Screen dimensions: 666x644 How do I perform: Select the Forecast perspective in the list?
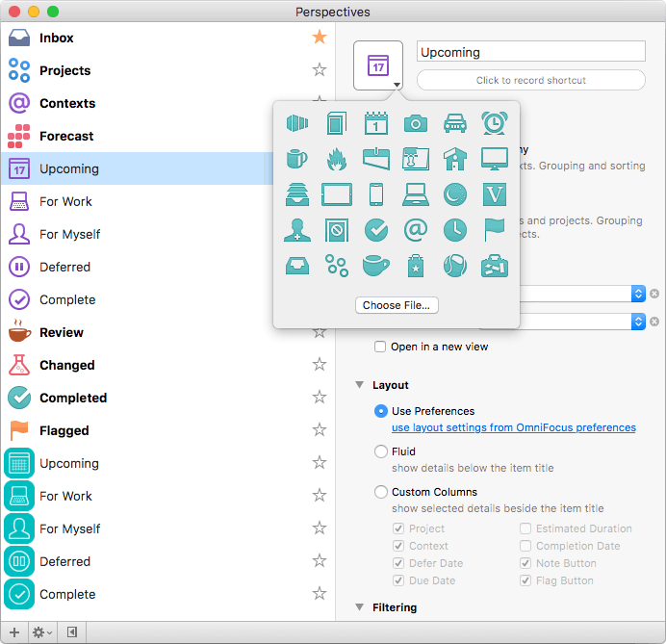tap(136, 136)
